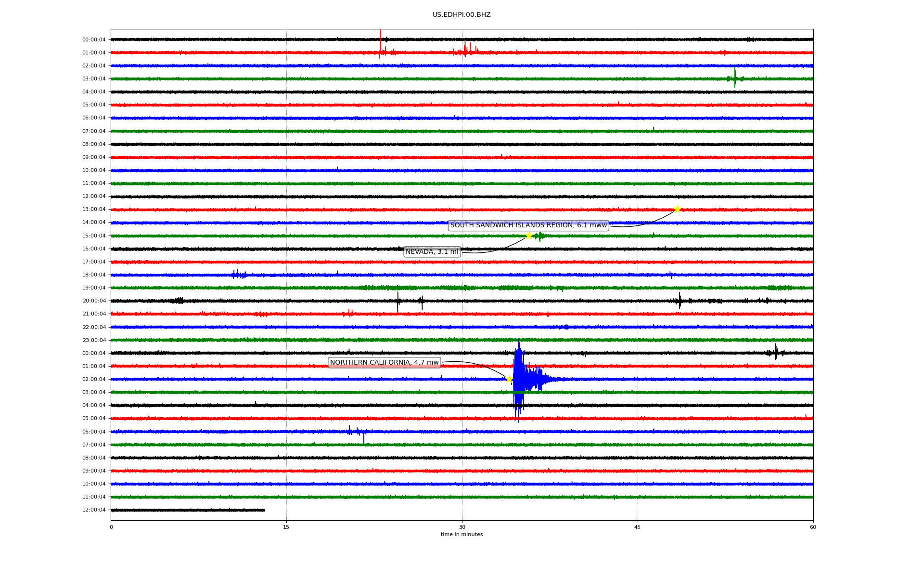Screen dimensions: 924x578
Task: Click the US.EDHPI.00.BHZ plot title
Action: click(x=462, y=15)
